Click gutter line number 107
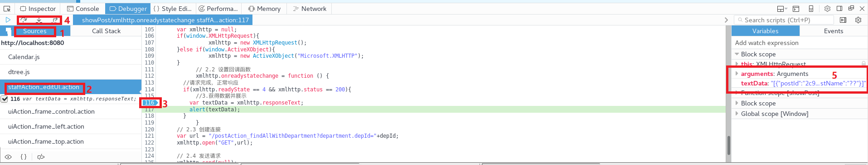This screenshot has width=868, height=165. (149, 43)
